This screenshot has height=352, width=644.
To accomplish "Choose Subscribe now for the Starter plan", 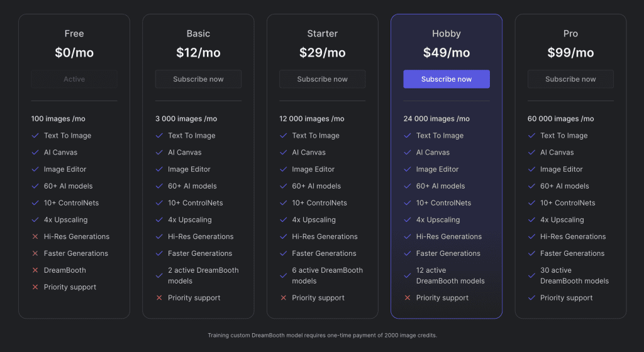I will pos(322,79).
